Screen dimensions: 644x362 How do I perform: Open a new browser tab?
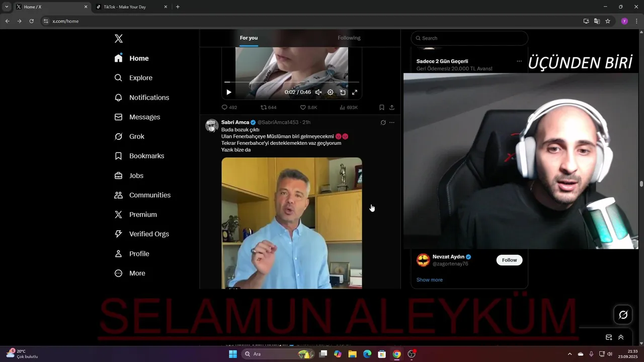coord(178,7)
